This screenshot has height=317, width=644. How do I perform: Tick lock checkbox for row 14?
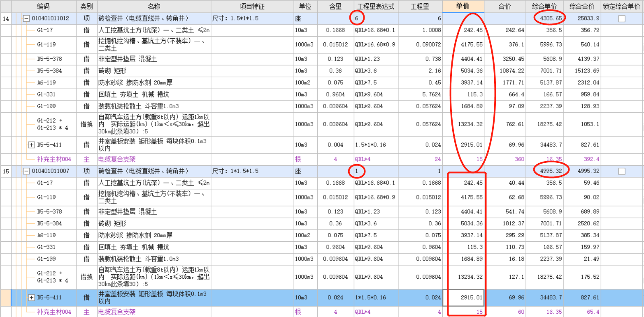click(x=622, y=19)
